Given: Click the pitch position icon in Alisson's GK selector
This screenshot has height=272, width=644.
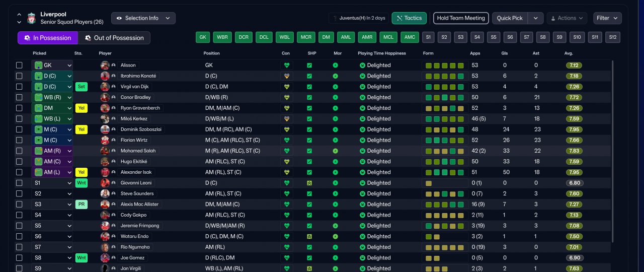Looking at the screenshot, I should (x=38, y=65).
